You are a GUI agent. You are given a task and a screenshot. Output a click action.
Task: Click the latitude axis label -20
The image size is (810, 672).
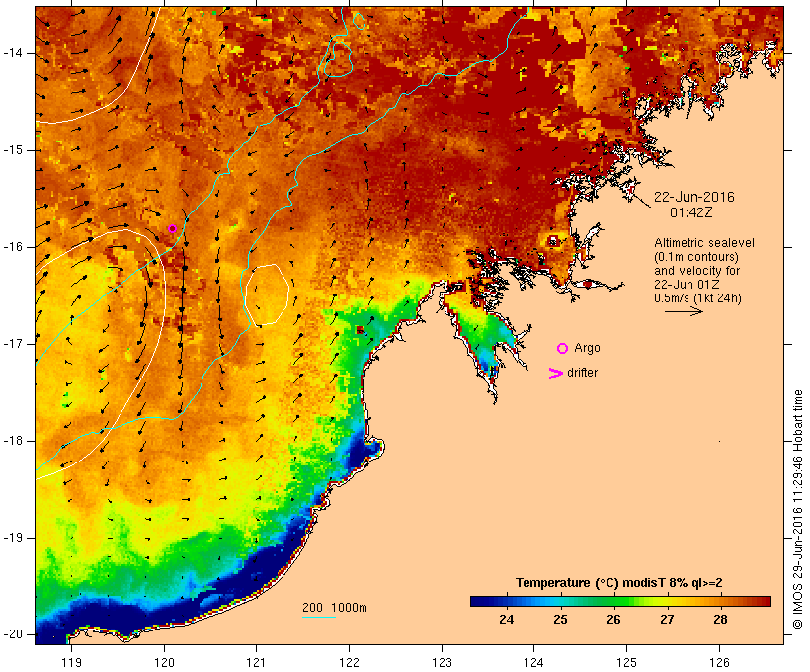coord(13,634)
